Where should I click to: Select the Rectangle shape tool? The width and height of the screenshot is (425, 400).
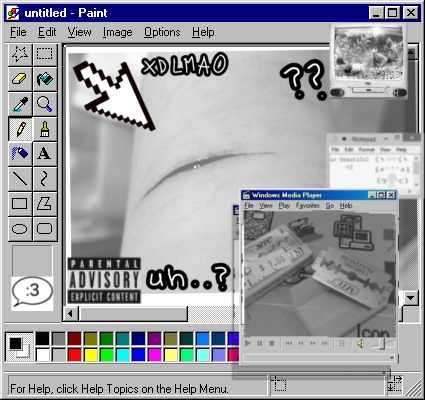pos(20,204)
